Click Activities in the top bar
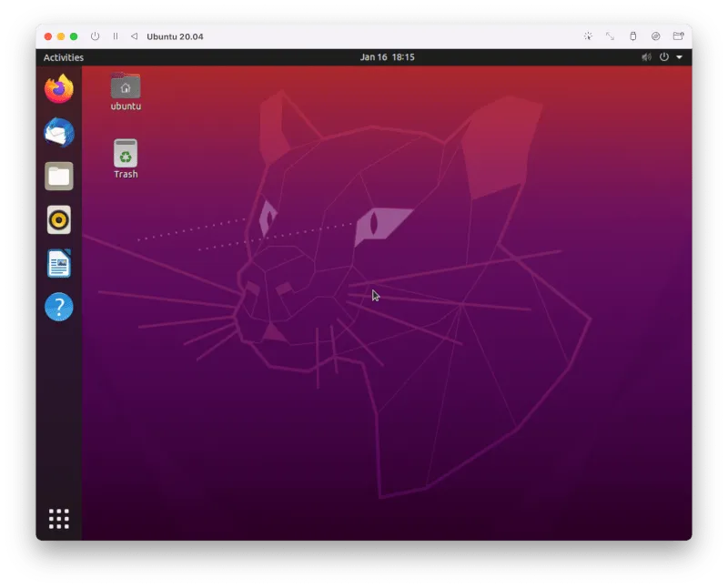Screen dimensions: 728x588 pyautogui.click(x=64, y=57)
